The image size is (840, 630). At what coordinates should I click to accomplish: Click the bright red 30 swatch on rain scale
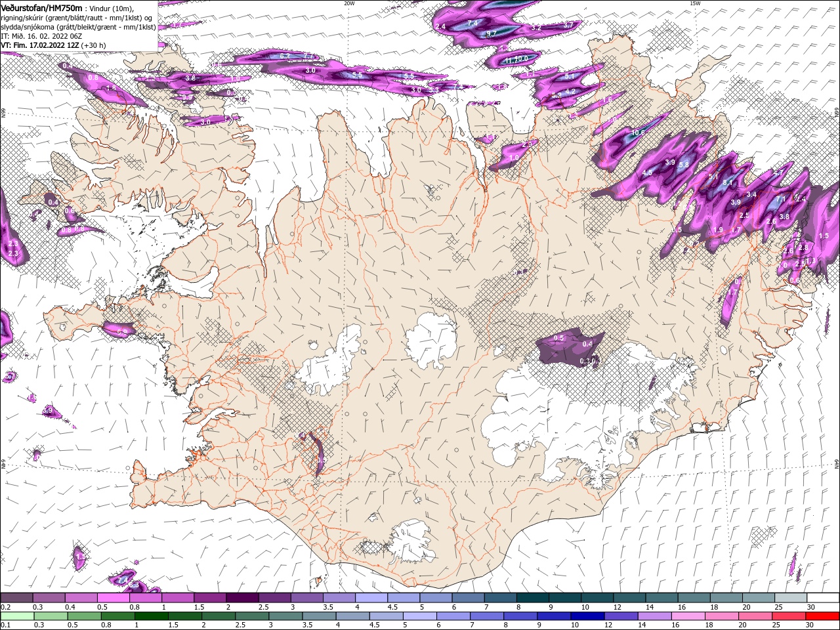[x=822, y=616]
